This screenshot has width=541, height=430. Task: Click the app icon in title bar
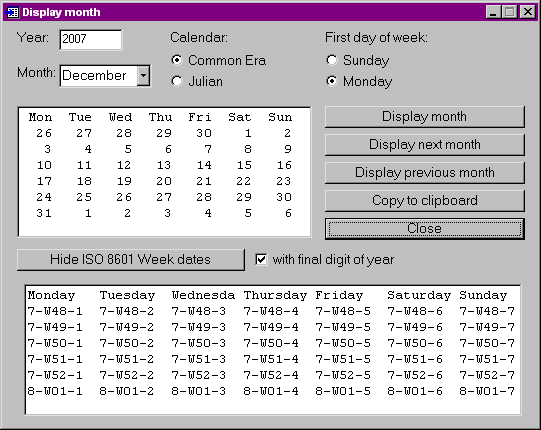[x=13, y=12]
